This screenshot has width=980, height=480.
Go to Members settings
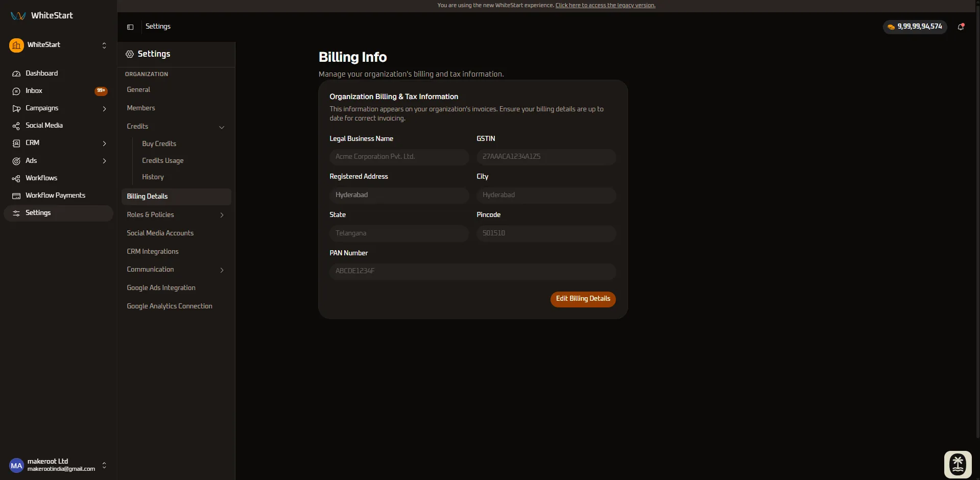176,108
